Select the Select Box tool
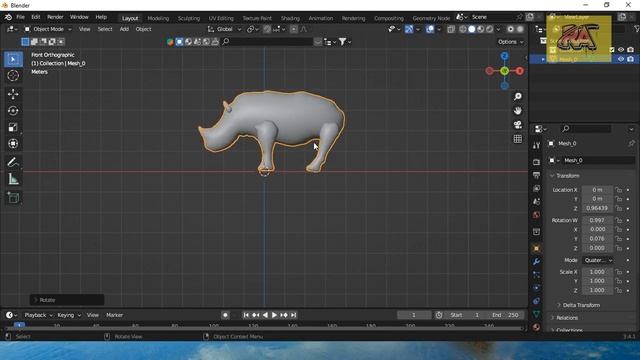This screenshot has width=640, height=360. 13,60
